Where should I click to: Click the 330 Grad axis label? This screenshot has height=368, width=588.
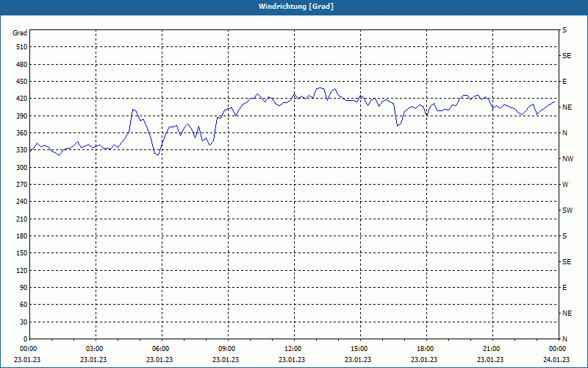point(22,150)
